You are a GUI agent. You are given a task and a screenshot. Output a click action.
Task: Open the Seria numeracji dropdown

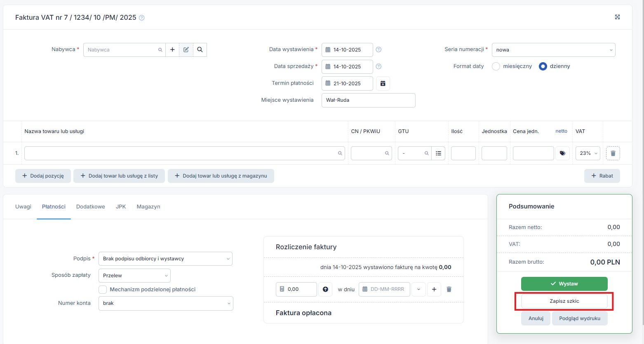(x=553, y=50)
